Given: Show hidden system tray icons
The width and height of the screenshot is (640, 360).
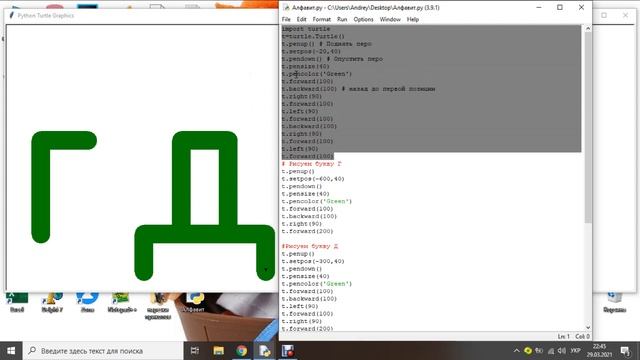Looking at the screenshot, I should click(x=516, y=351).
